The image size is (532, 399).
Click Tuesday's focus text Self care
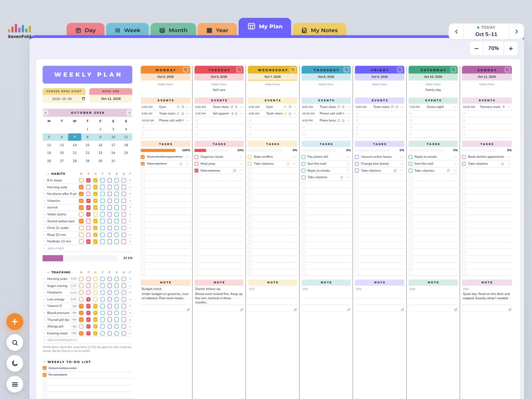click(219, 90)
